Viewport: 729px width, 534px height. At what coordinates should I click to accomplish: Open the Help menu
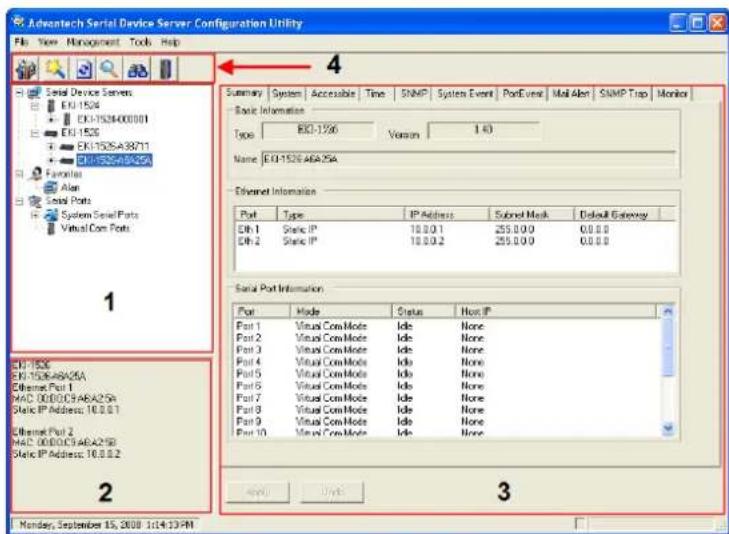coord(170,42)
